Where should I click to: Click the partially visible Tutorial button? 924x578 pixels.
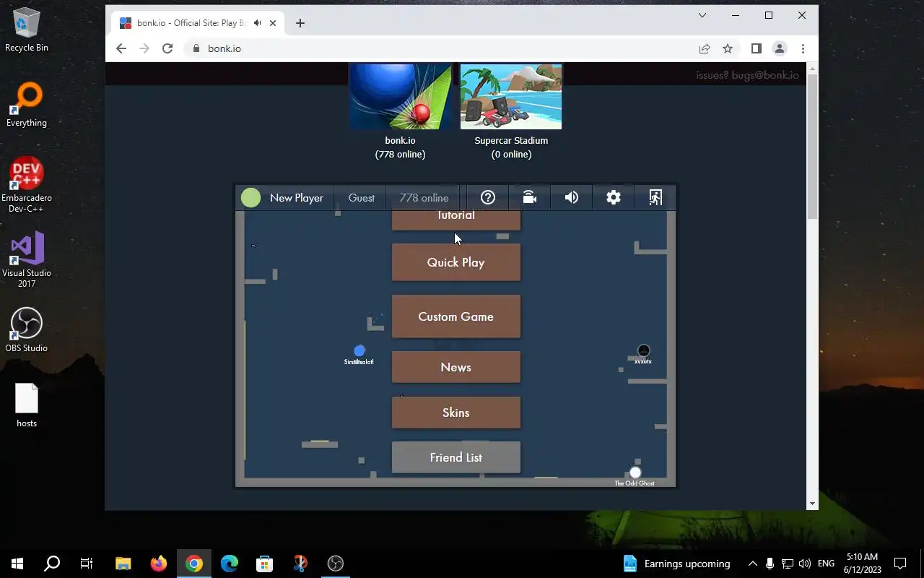456,220
